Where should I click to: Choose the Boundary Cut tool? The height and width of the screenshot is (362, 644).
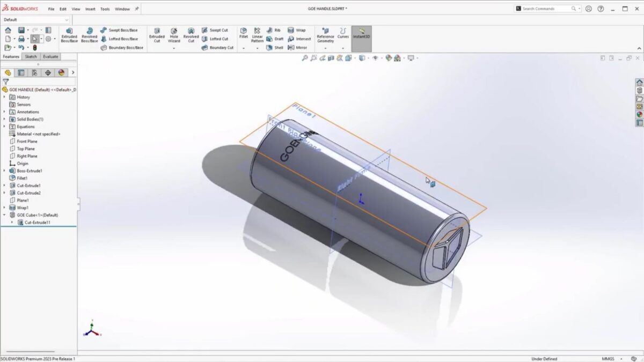click(x=217, y=47)
